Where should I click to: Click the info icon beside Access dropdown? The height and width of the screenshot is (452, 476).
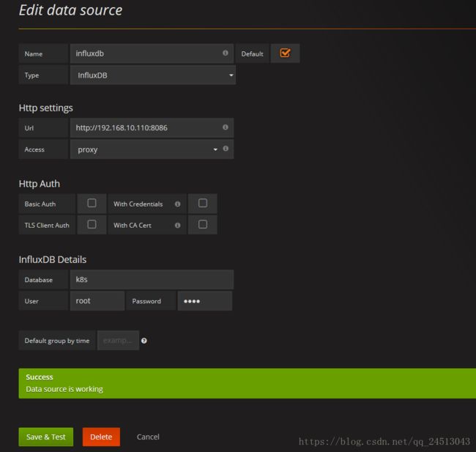pos(226,149)
